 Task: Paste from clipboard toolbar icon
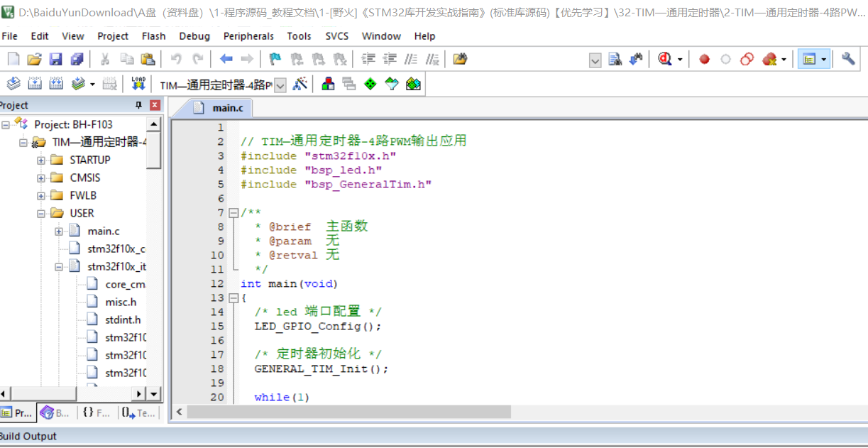(x=148, y=60)
